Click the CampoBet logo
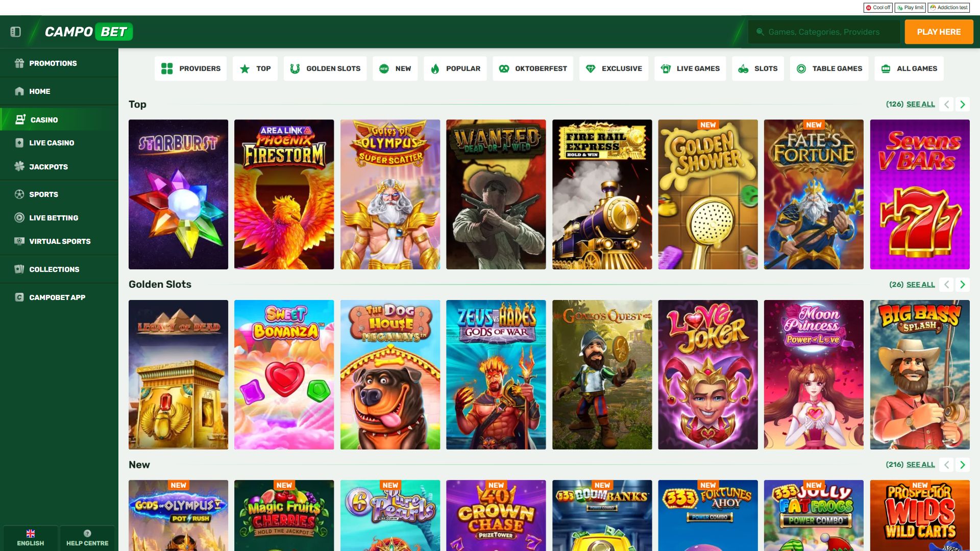 click(89, 32)
